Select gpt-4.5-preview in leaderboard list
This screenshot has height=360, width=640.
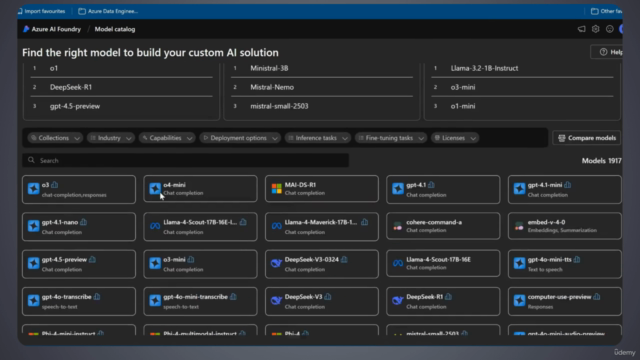click(x=75, y=106)
